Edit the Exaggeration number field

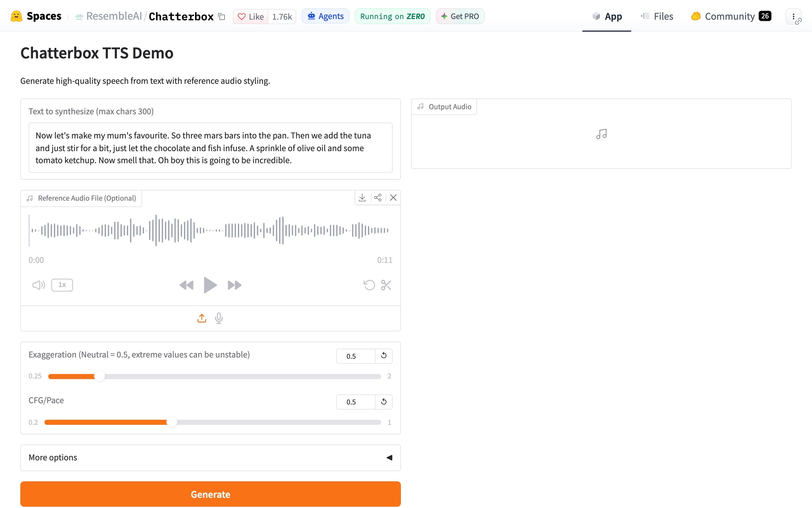356,356
